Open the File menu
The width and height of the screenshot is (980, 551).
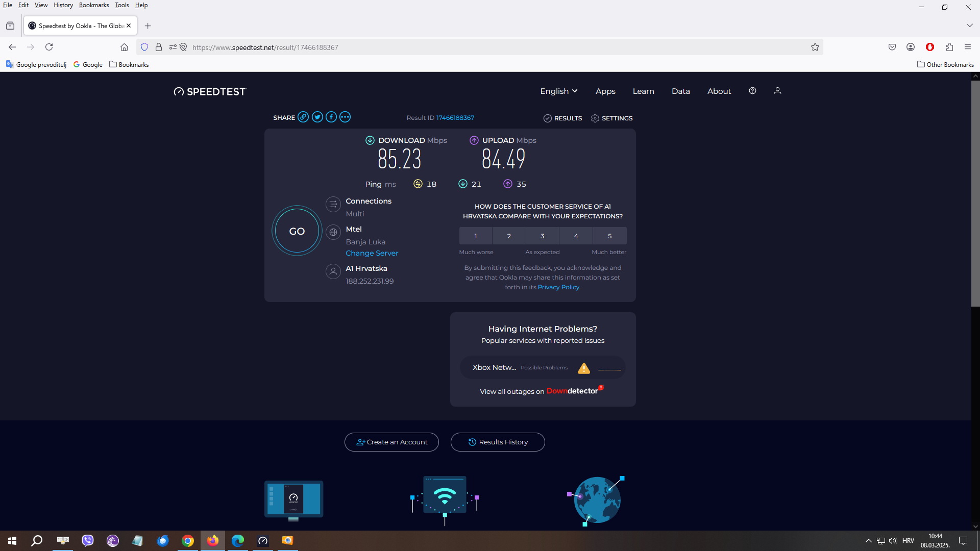(x=8, y=5)
